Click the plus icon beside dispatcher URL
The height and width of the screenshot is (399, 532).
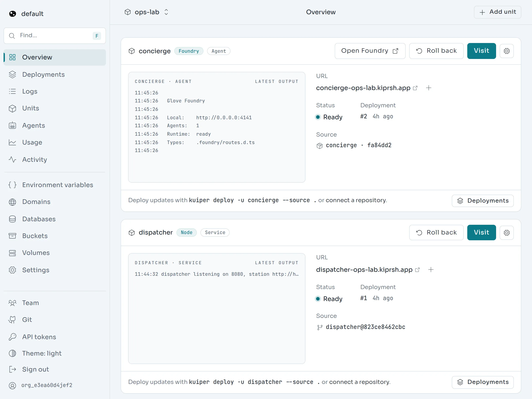[x=431, y=270]
